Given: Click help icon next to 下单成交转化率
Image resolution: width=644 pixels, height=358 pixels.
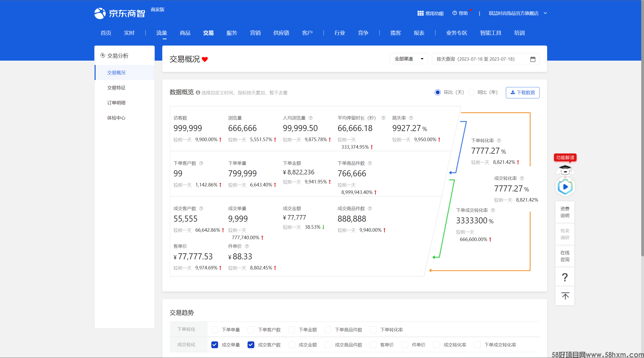Looking at the screenshot, I should click(x=493, y=210).
